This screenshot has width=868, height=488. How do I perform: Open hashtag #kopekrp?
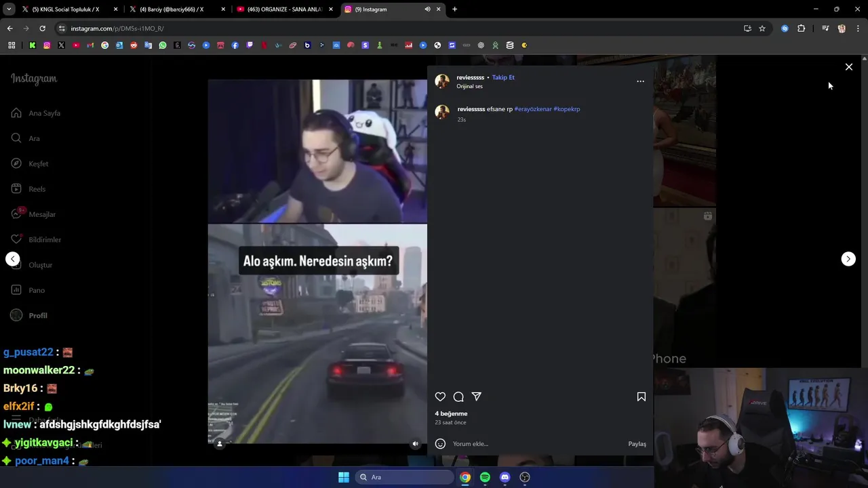point(567,109)
